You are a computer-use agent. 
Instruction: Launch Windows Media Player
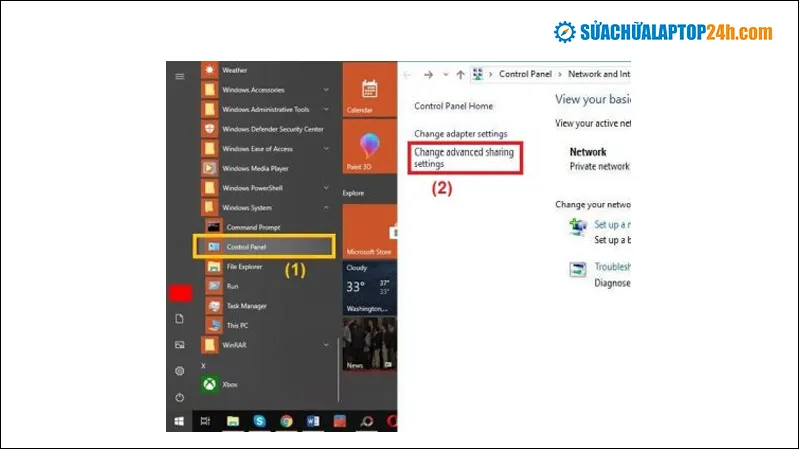tap(255, 168)
